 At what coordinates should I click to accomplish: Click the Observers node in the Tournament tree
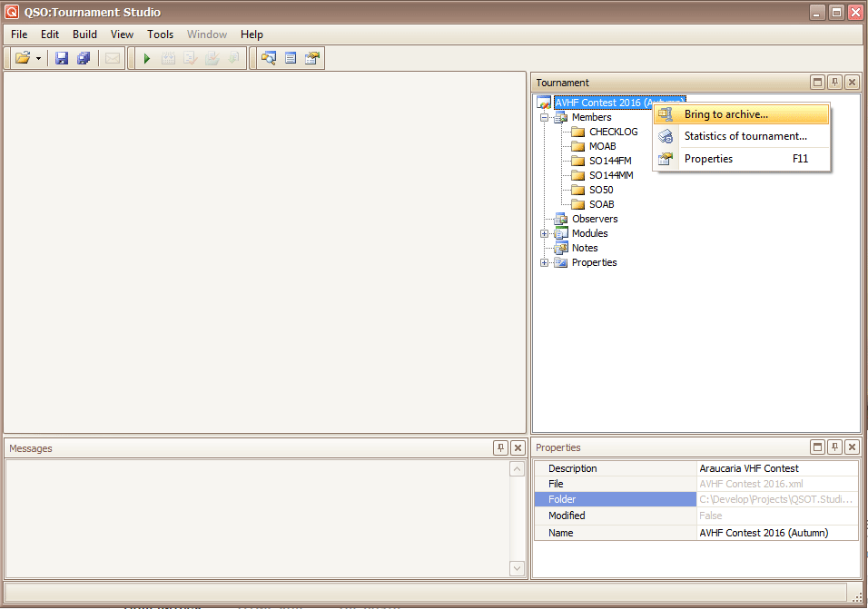[x=594, y=219]
